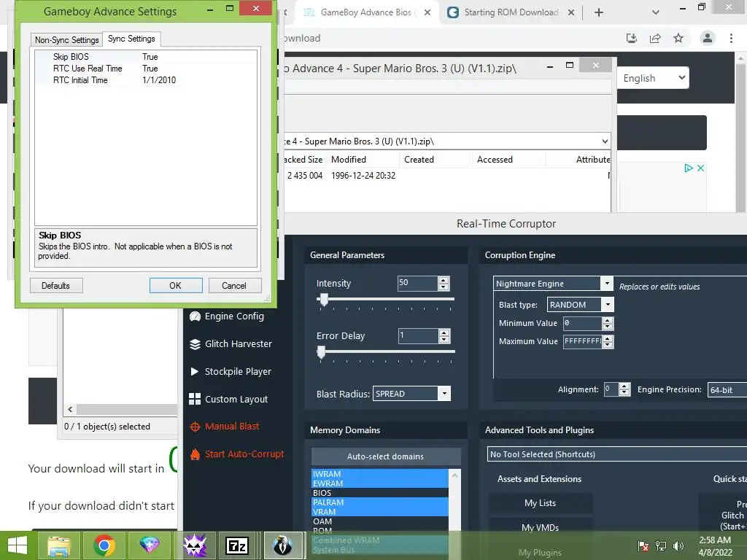Screen dimensions: 747x560
Task: Open the No Tool Selected (Shortcuts) dropdown
Action: pos(617,454)
